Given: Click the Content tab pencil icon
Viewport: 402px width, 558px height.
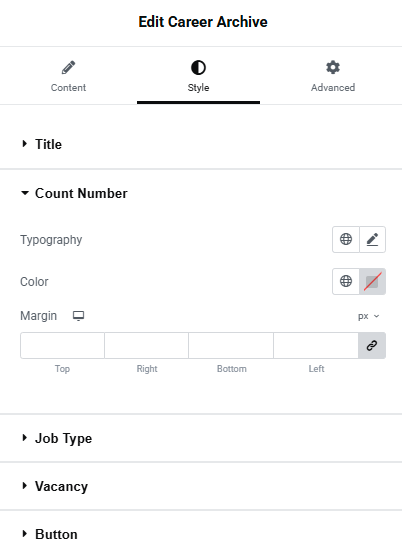Looking at the screenshot, I should [68, 67].
